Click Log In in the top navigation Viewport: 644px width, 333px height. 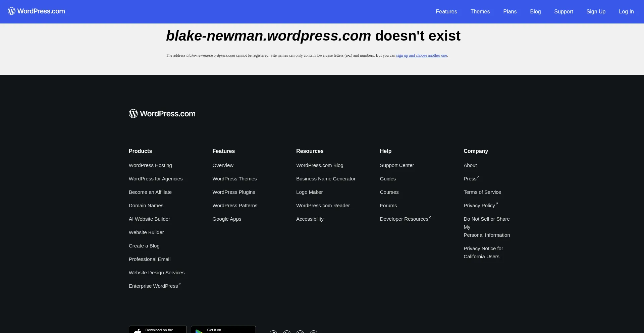tap(626, 11)
